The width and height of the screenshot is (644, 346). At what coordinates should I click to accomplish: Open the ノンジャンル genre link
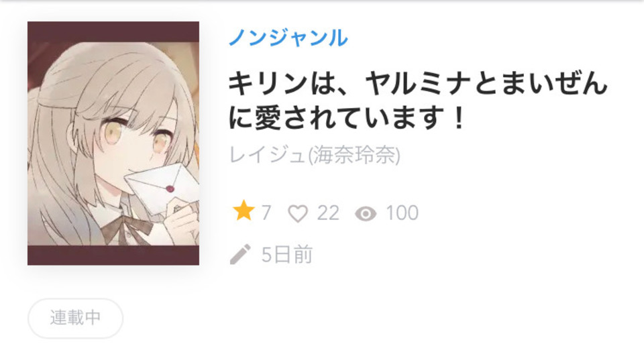coord(288,38)
